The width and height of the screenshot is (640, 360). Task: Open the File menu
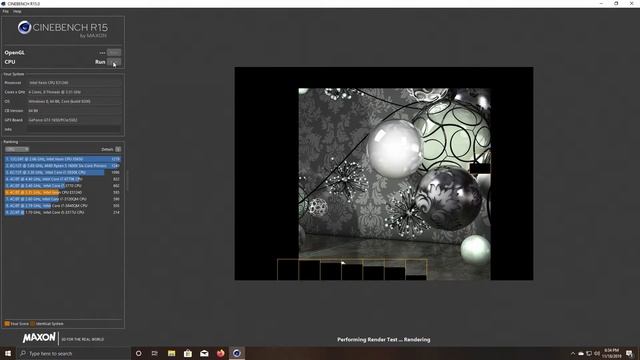pos(5,11)
